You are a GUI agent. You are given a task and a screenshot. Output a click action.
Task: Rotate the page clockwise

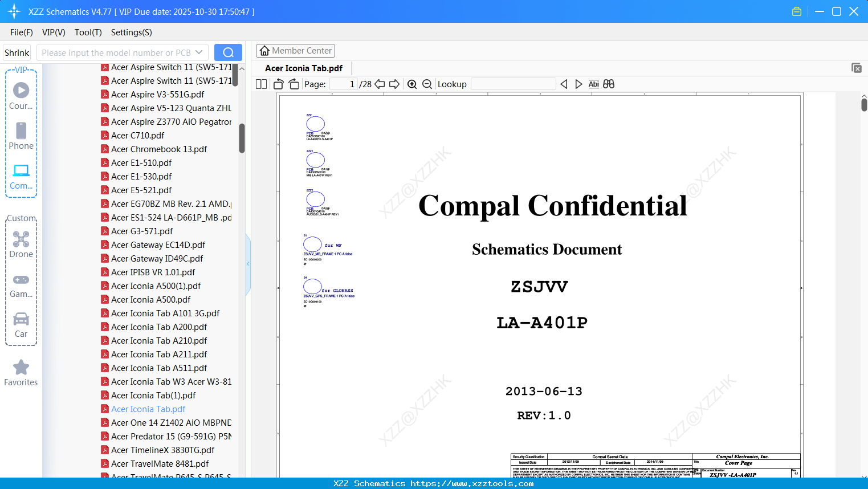tap(294, 84)
